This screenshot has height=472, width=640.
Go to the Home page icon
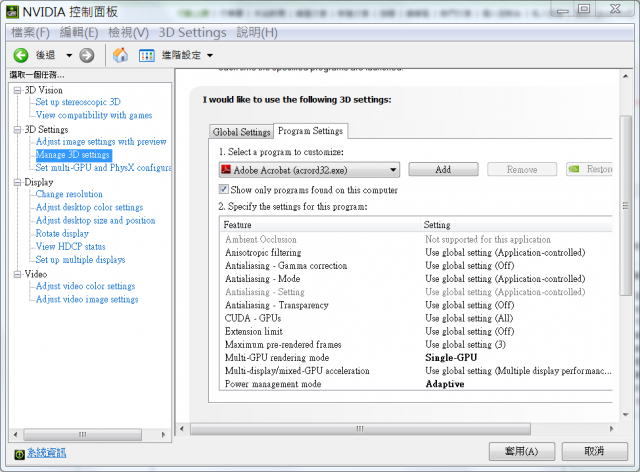point(120,55)
